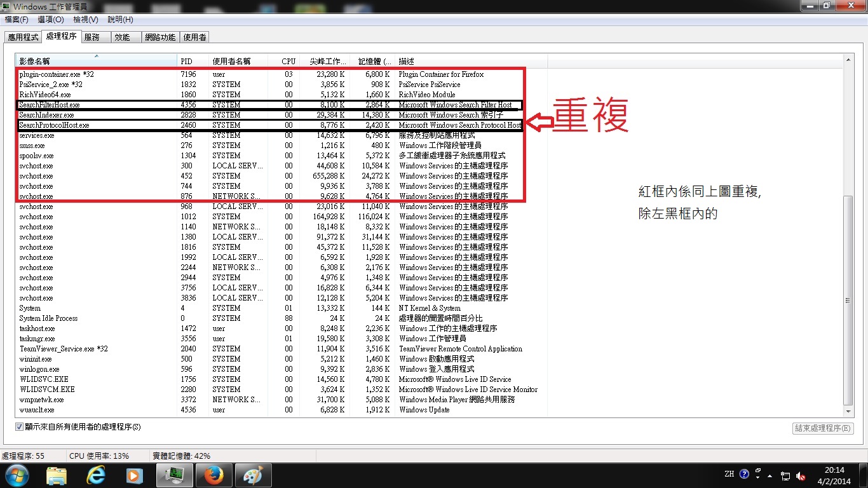Select the WLIDSVC.EXE process
The width and height of the screenshot is (868, 488).
click(x=281, y=379)
